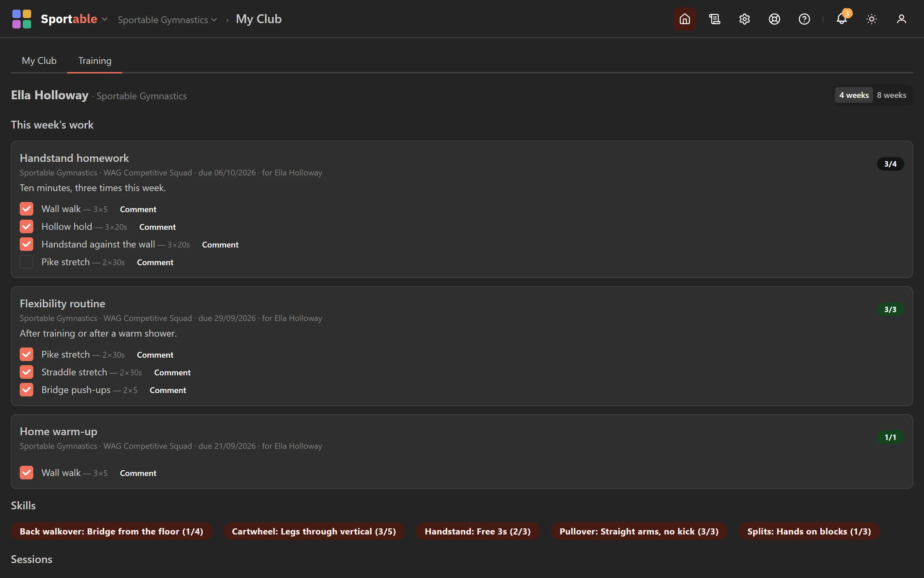Uncheck Wall walk in Home warm-up
Viewport: 924px width, 578px height.
[26, 473]
